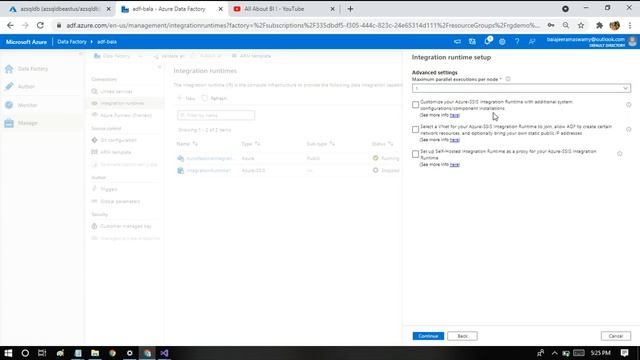Open File Explorer from the taskbar
Viewport: 640px width, 360px height.
click(x=95, y=353)
